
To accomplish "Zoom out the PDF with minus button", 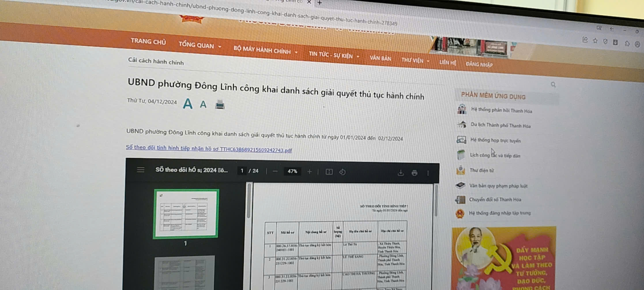I will (275, 171).
